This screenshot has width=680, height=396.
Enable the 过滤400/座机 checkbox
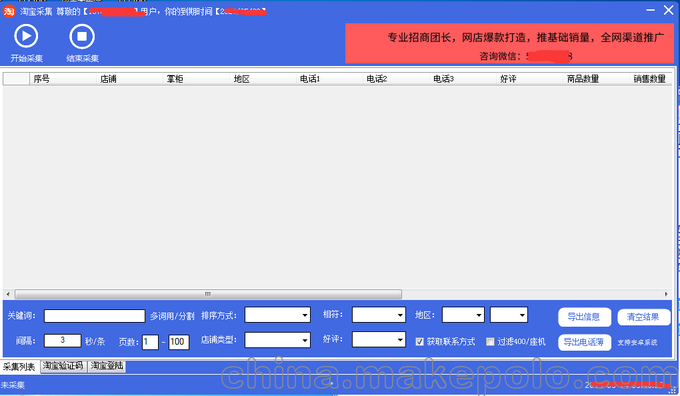(x=490, y=342)
